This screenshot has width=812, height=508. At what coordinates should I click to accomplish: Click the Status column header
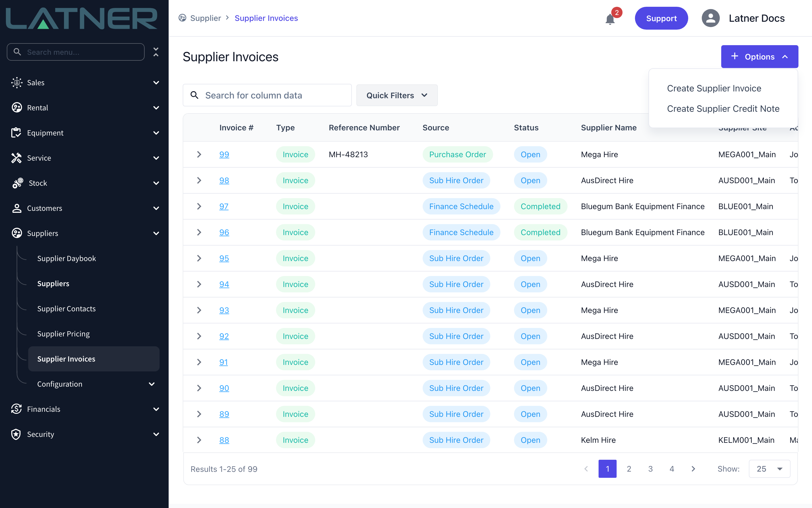tap(526, 128)
